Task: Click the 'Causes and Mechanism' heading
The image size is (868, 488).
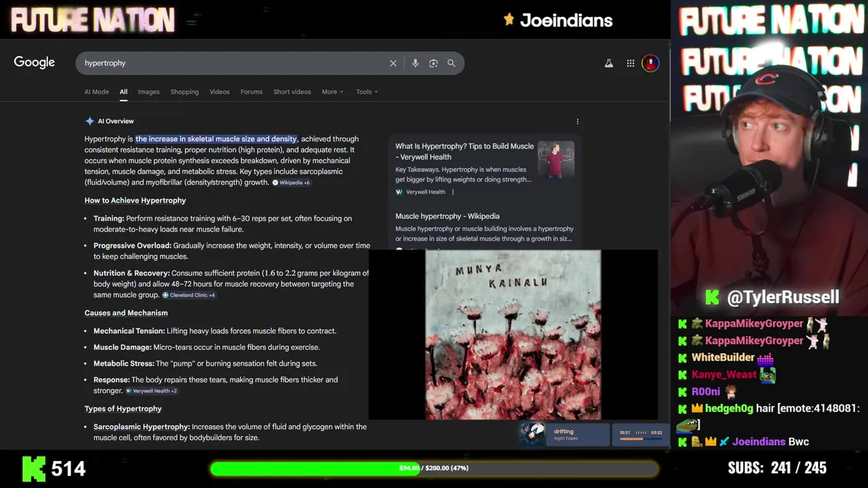Action: tap(126, 313)
